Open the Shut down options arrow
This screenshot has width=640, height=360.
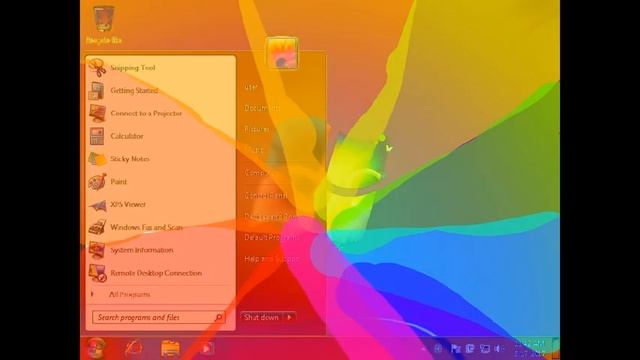coord(289,317)
